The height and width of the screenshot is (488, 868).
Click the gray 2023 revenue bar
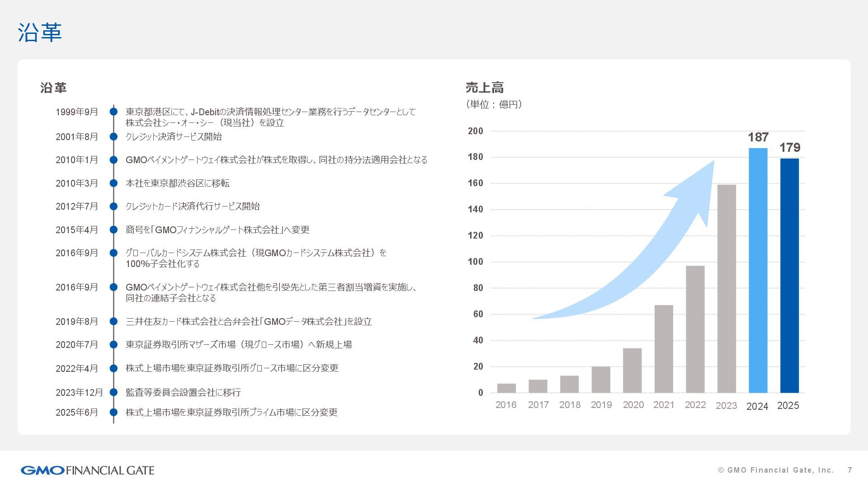coord(726,289)
